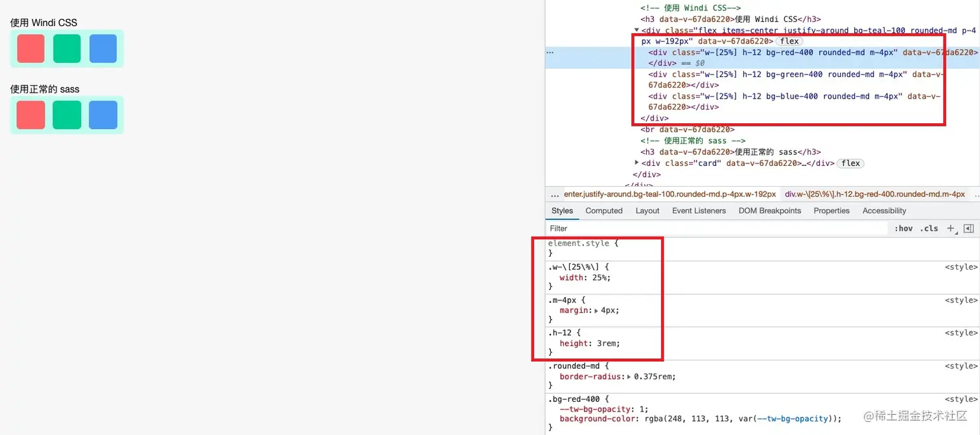Switch to the Layout tab
Screen dimensions: 980x435
click(x=647, y=211)
